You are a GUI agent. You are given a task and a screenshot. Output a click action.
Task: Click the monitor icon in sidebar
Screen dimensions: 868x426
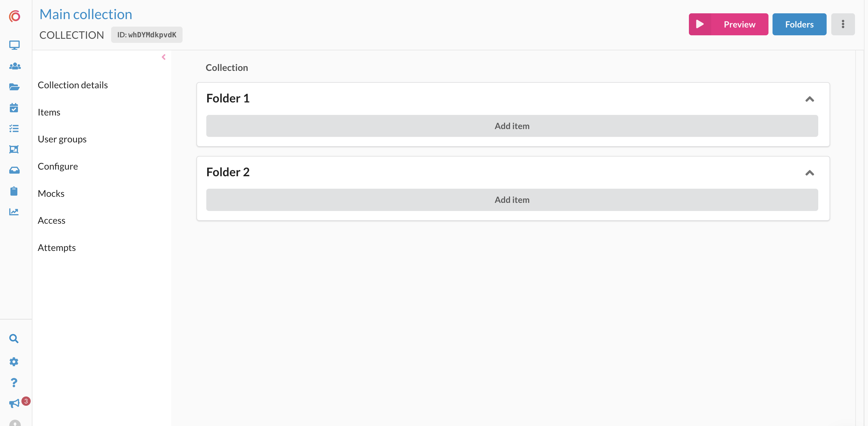tap(14, 45)
